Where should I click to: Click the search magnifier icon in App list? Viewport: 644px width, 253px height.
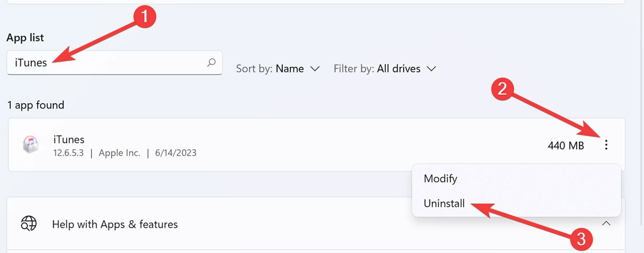click(x=211, y=62)
